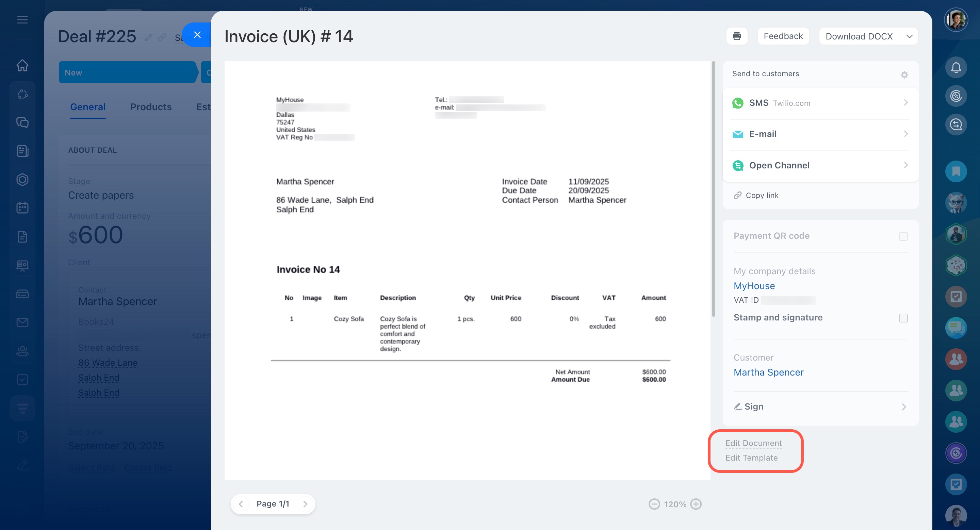Edit Deal #225 title pencil icon

[x=148, y=37]
